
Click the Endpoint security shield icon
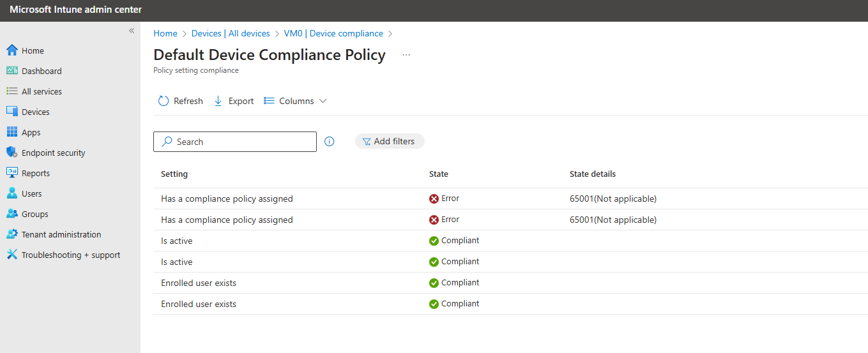pyautogui.click(x=11, y=153)
